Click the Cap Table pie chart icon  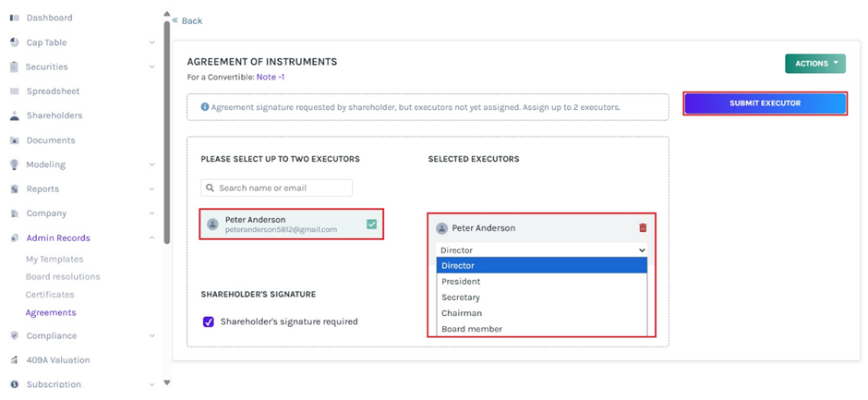click(x=15, y=42)
